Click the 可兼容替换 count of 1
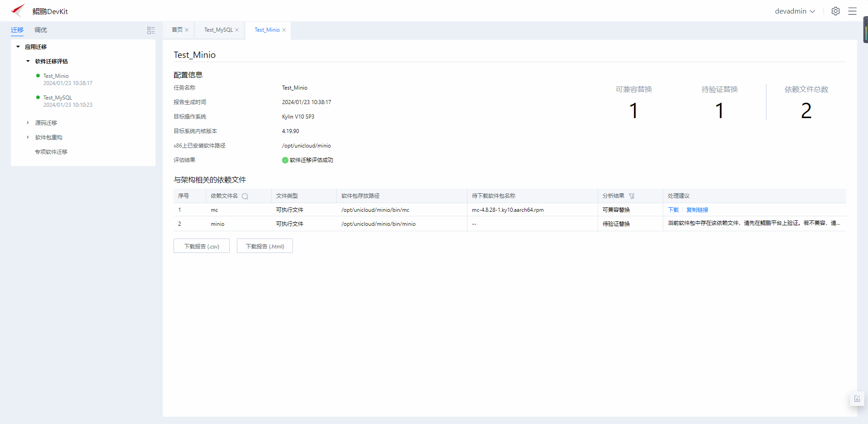The width and height of the screenshot is (868, 424). [x=634, y=111]
